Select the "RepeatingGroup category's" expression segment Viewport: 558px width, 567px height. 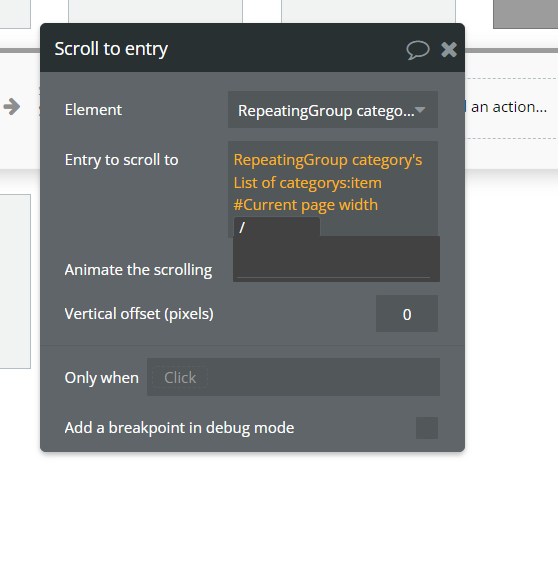pyautogui.click(x=328, y=160)
